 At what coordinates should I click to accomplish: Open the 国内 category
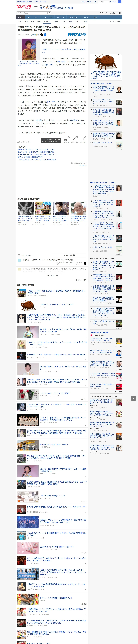26,21
